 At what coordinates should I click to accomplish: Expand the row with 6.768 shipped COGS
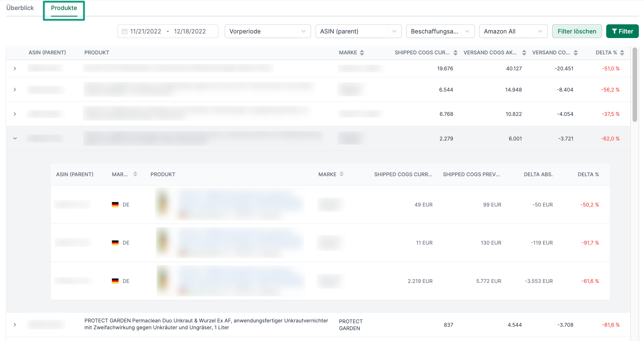pyautogui.click(x=15, y=114)
